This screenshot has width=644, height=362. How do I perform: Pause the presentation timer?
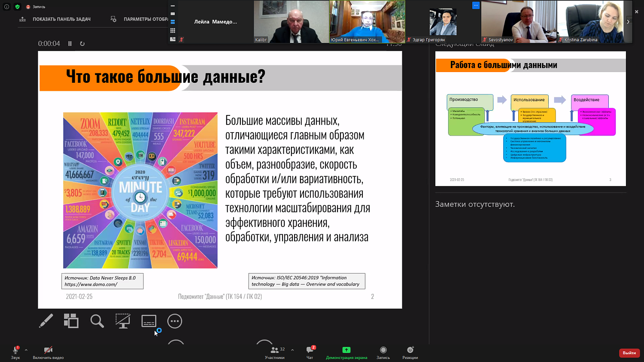pyautogui.click(x=70, y=44)
